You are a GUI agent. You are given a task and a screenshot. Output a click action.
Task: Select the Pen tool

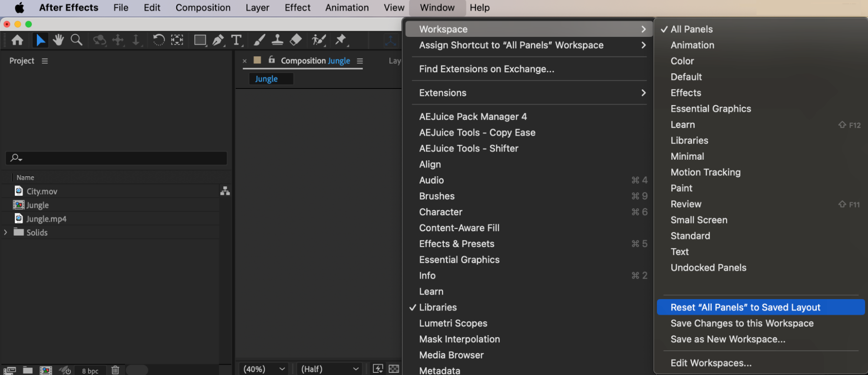pos(218,40)
